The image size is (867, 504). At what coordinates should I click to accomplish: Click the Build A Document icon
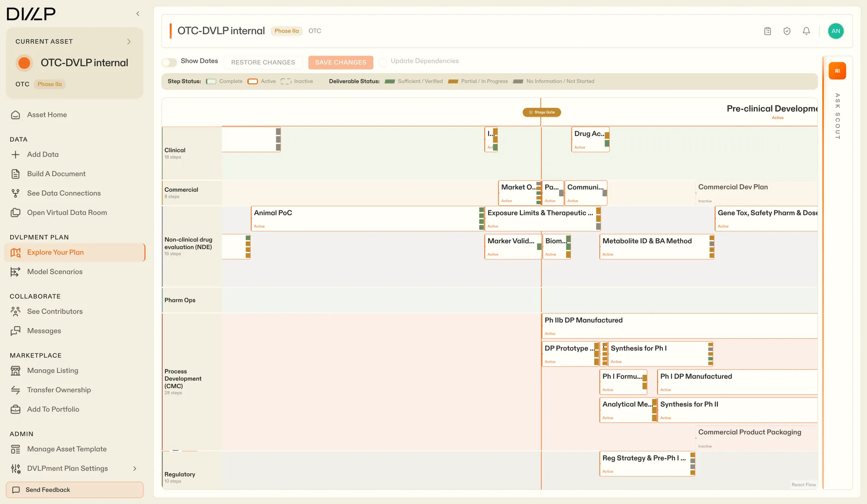click(15, 174)
